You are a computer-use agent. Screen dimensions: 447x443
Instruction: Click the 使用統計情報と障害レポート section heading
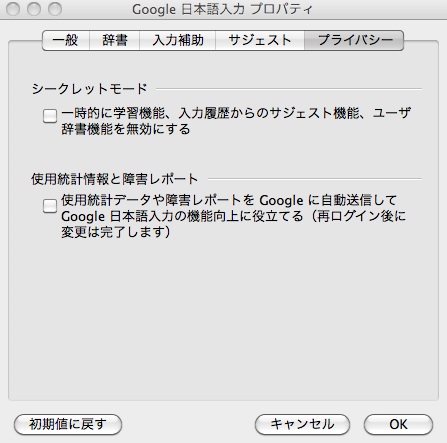115,179
